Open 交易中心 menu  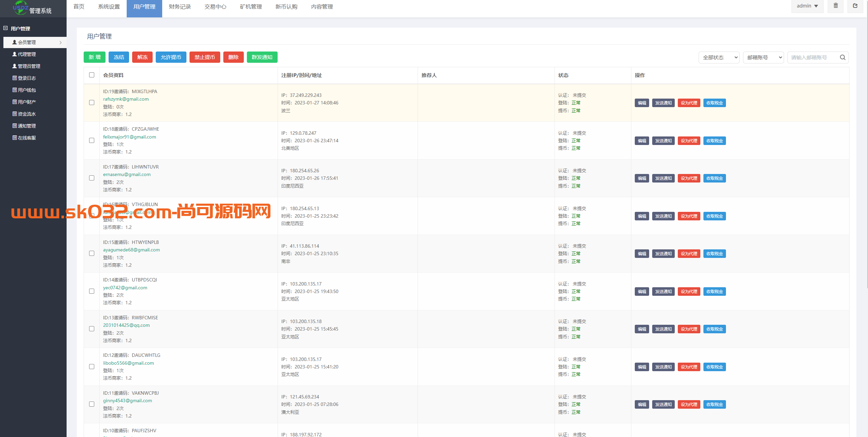click(x=215, y=7)
